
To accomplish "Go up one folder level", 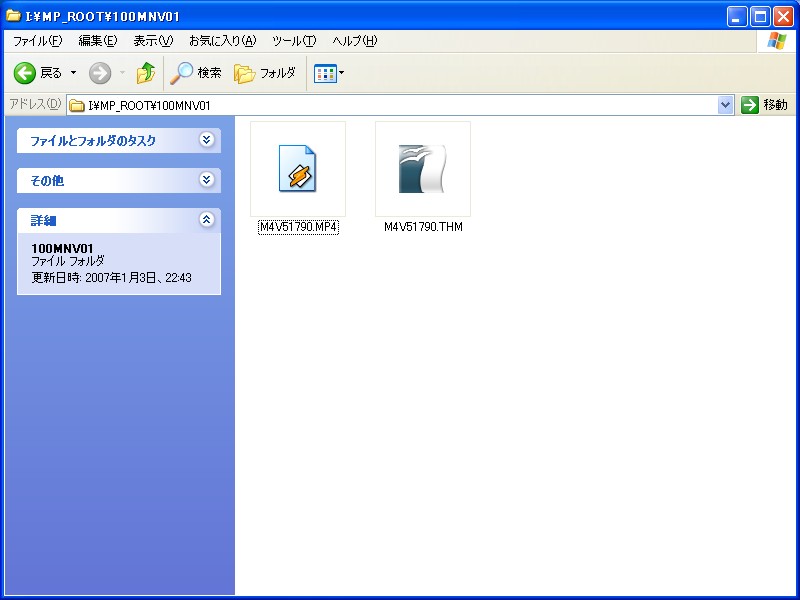I will pyautogui.click(x=145, y=73).
